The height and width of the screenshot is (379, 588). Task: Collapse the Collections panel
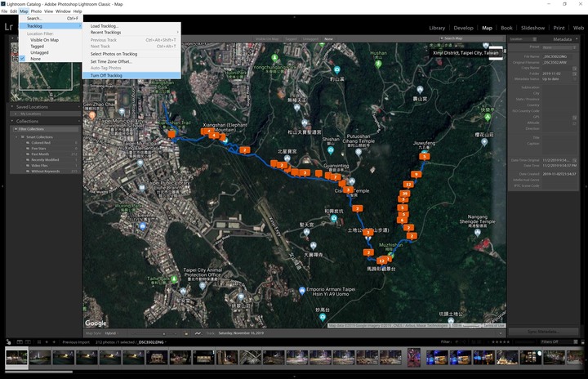12,121
